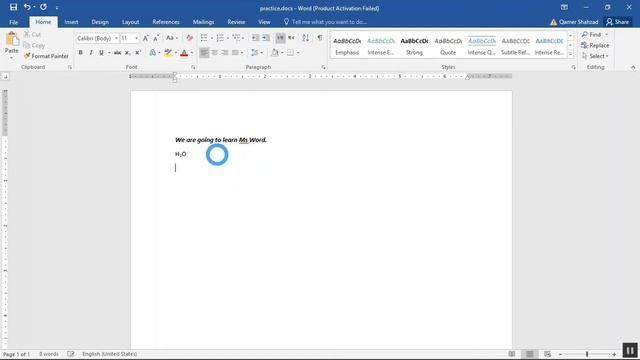Click the English (United States) language indicator
This screenshot has height=360, width=640.
109,354
